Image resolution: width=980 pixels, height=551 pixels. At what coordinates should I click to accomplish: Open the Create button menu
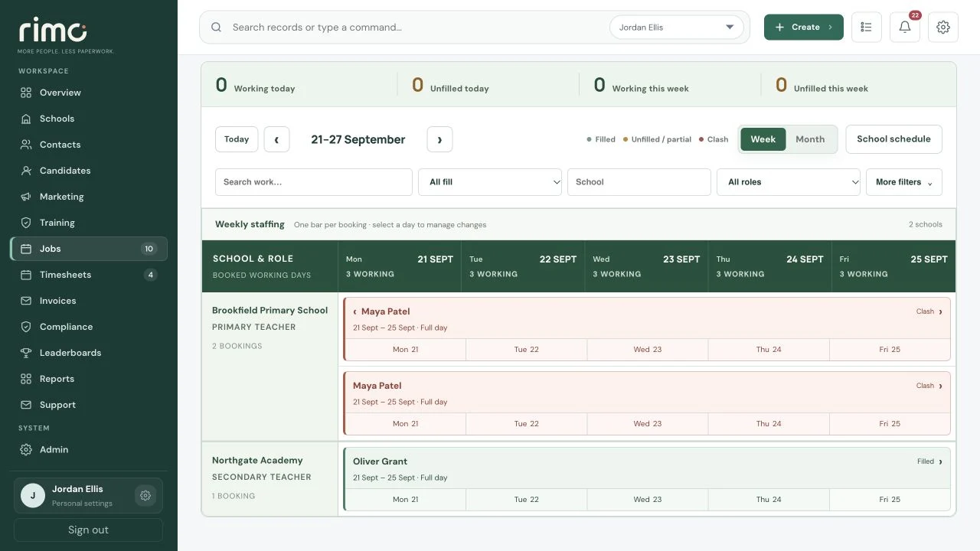click(804, 28)
